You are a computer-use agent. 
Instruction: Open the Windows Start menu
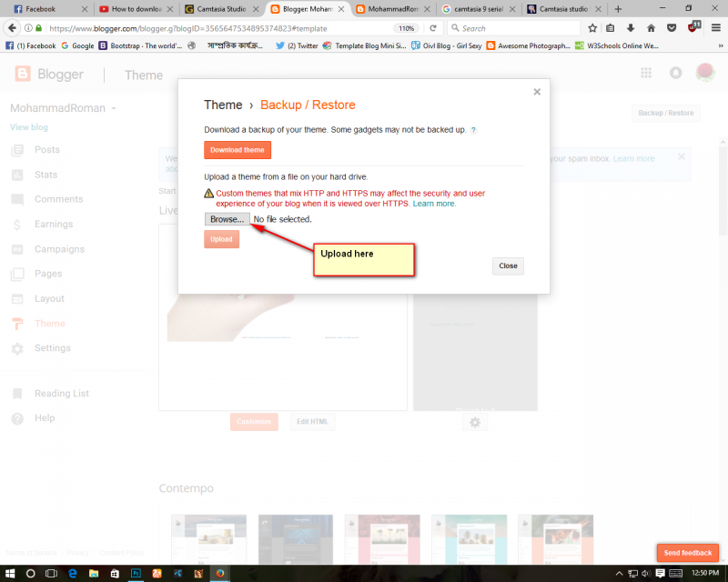click(10, 574)
